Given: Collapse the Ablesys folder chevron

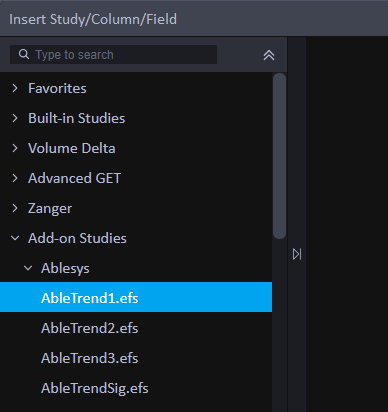Looking at the screenshot, I should point(28,268).
